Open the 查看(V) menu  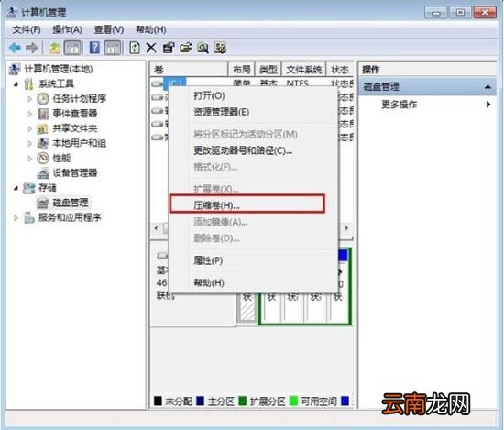[x=109, y=29]
